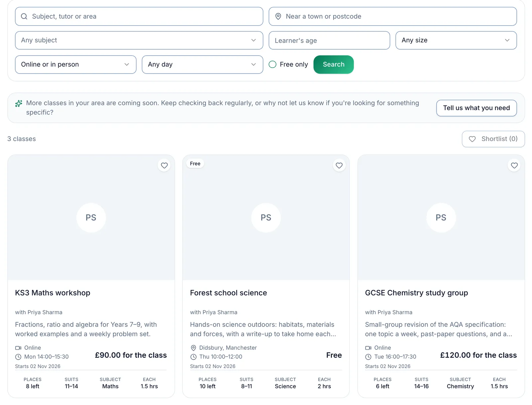
Task: Click the 3 classes results count
Action: (22, 139)
